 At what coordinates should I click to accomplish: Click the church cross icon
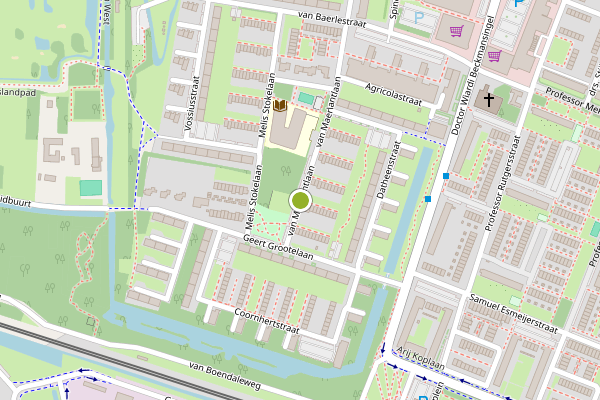point(489,100)
